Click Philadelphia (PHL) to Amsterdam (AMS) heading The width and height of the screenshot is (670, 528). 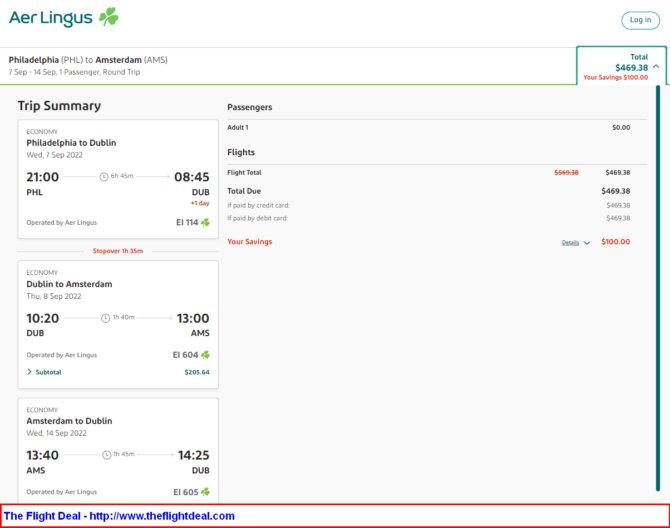(x=88, y=60)
